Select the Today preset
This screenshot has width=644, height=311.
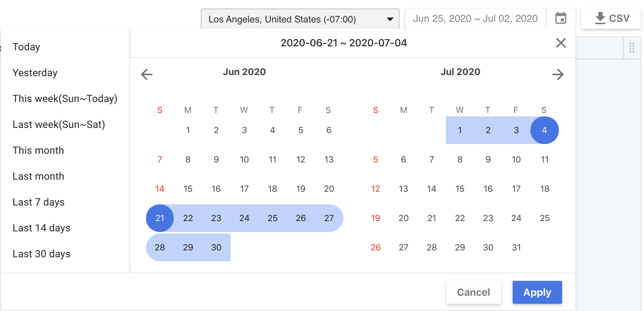click(x=26, y=47)
